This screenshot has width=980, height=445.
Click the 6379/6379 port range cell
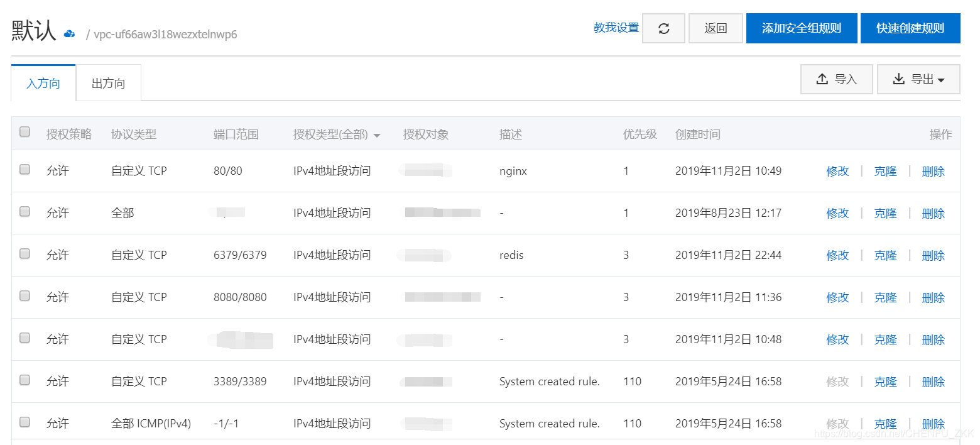(x=240, y=255)
